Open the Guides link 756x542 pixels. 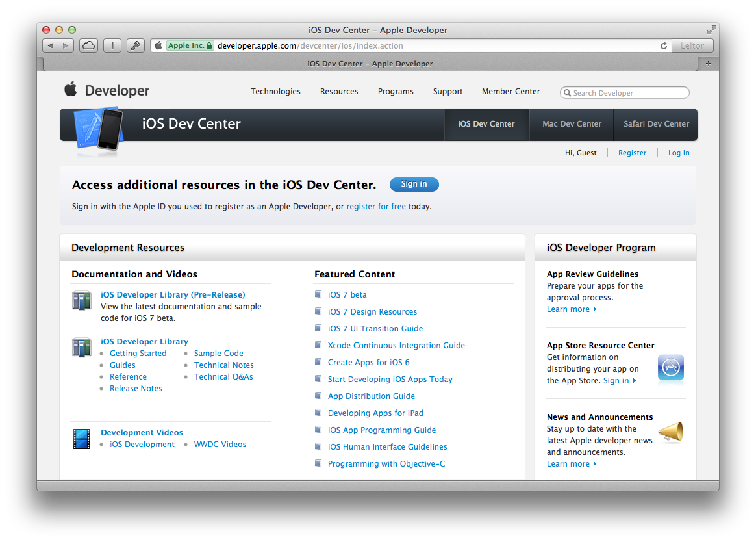coord(123,365)
